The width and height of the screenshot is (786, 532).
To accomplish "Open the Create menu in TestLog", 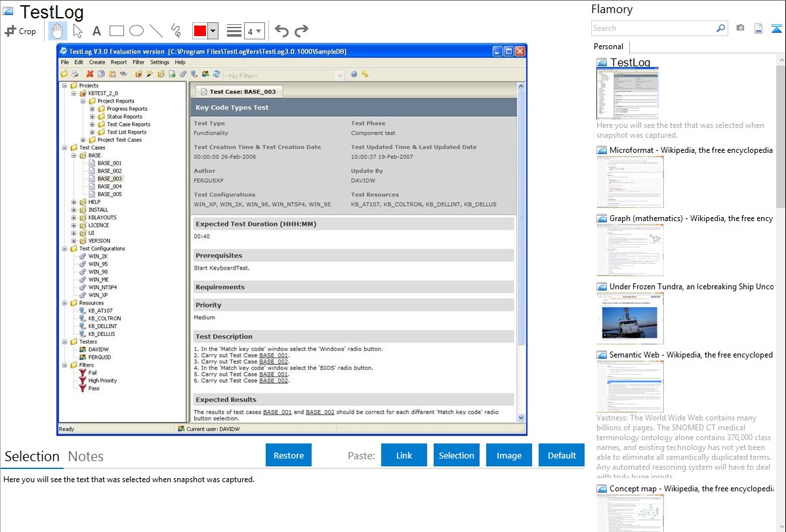I will tap(97, 62).
